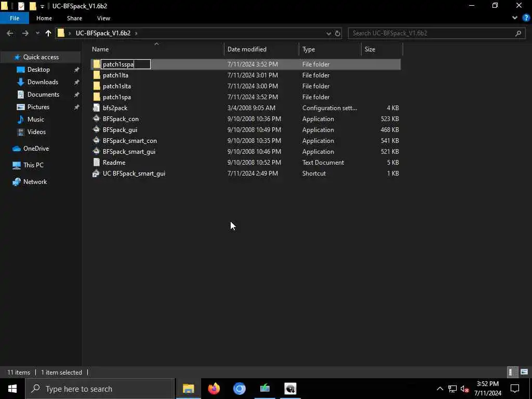Switch to details view layout button
The image size is (532, 399).
pos(512,372)
